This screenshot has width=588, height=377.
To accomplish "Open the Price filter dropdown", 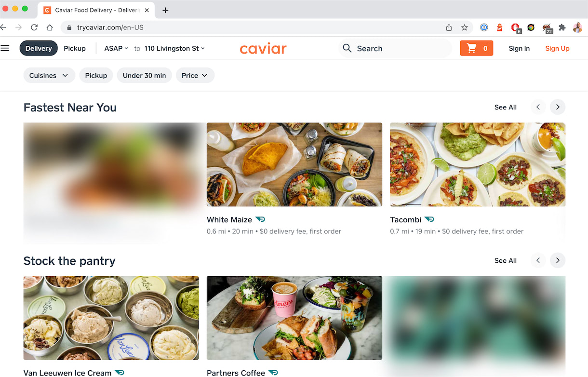I will (195, 75).
